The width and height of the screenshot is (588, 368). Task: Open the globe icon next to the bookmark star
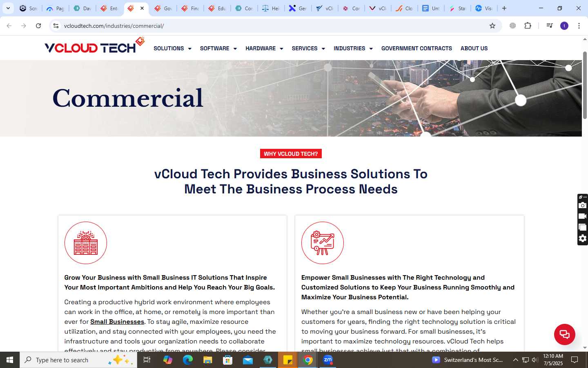pyautogui.click(x=512, y=26)
